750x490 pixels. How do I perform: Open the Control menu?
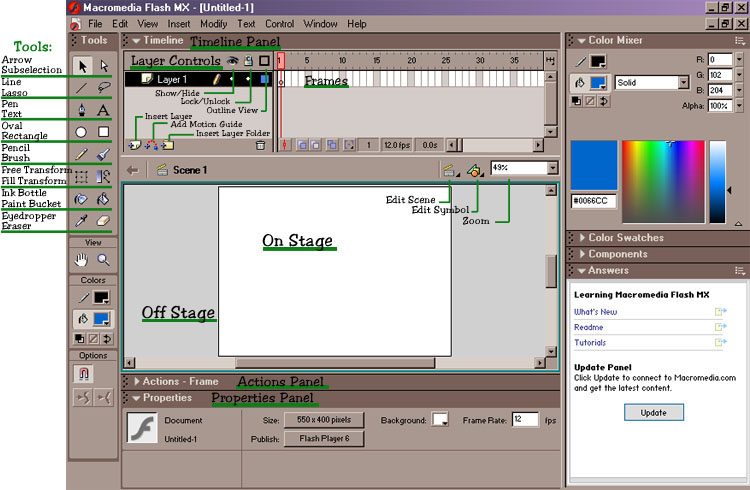279,24
